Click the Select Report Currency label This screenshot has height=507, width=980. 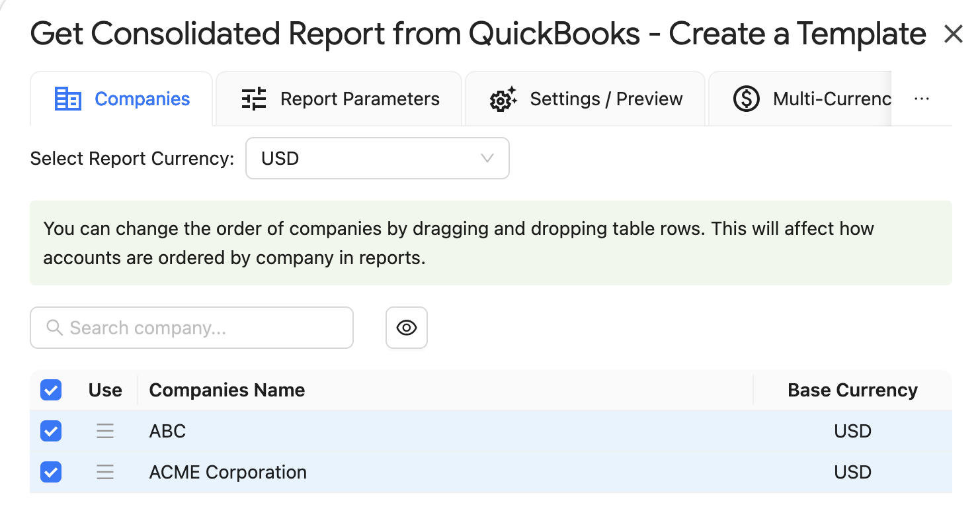pyautogui.click(x=132, y=159)
